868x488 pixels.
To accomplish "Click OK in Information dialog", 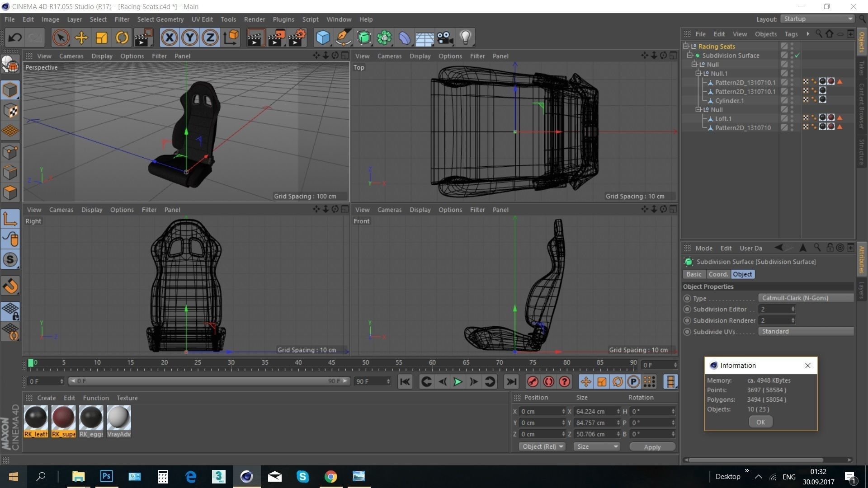I will coord(760,422).
